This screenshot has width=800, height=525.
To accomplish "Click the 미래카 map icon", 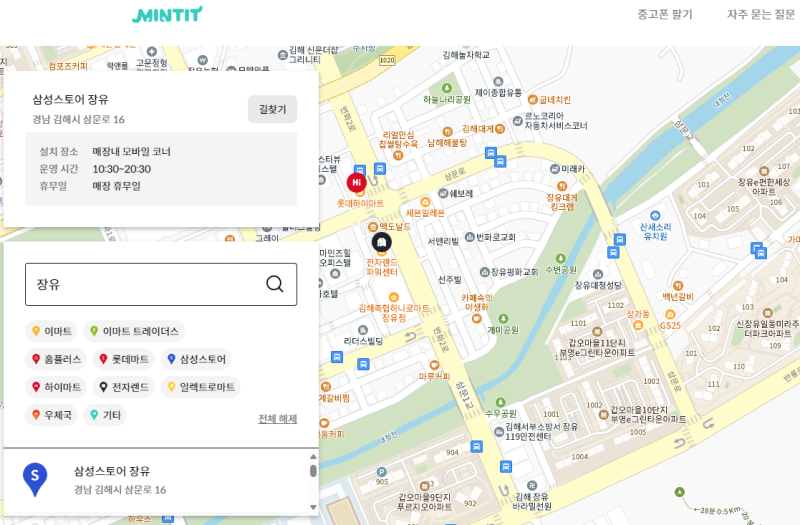I will coord(555,168).
